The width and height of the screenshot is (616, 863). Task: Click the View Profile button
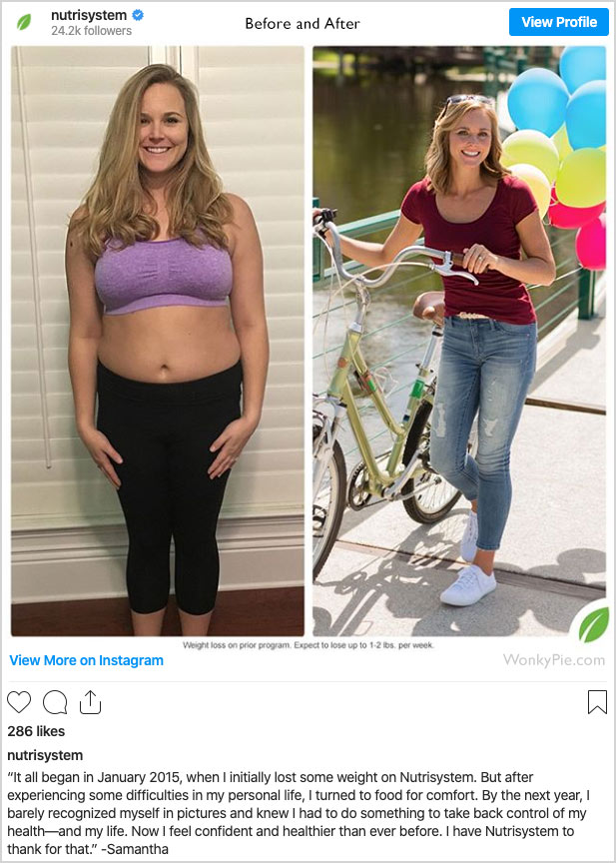click(559, 22)
